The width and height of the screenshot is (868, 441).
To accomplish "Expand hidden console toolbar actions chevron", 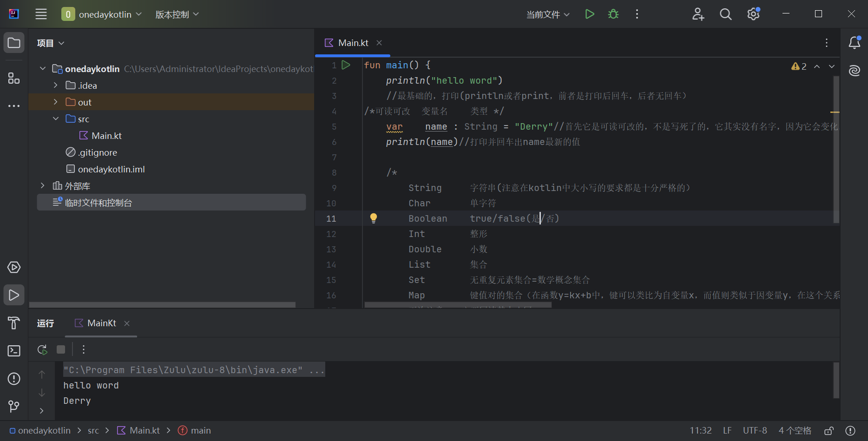I will [42, 411].
